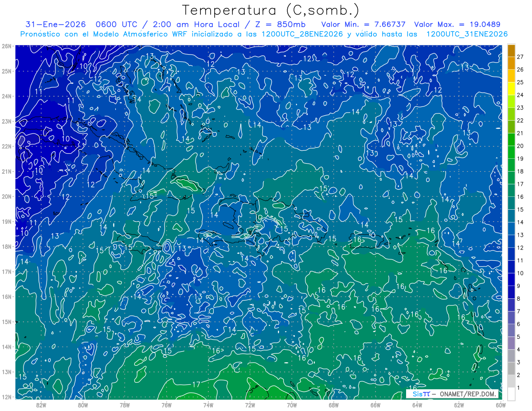Pick the yellow swatch on the color scale
This screenshot has height=411, width=532.
511,89
